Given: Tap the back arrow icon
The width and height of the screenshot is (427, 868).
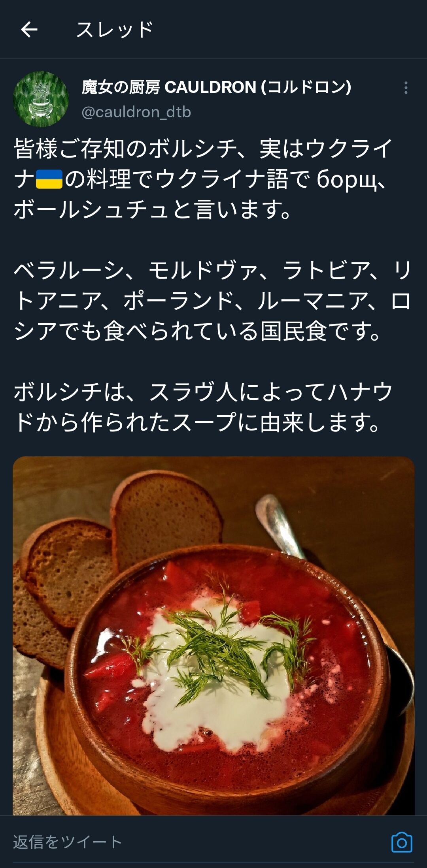Looking at the screenshot, I should pos(29,30).
